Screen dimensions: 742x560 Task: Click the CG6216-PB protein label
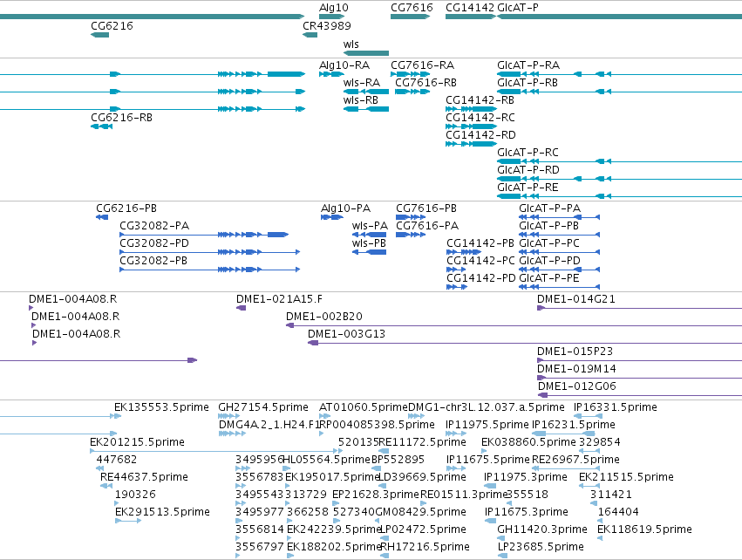pos(126,208)
